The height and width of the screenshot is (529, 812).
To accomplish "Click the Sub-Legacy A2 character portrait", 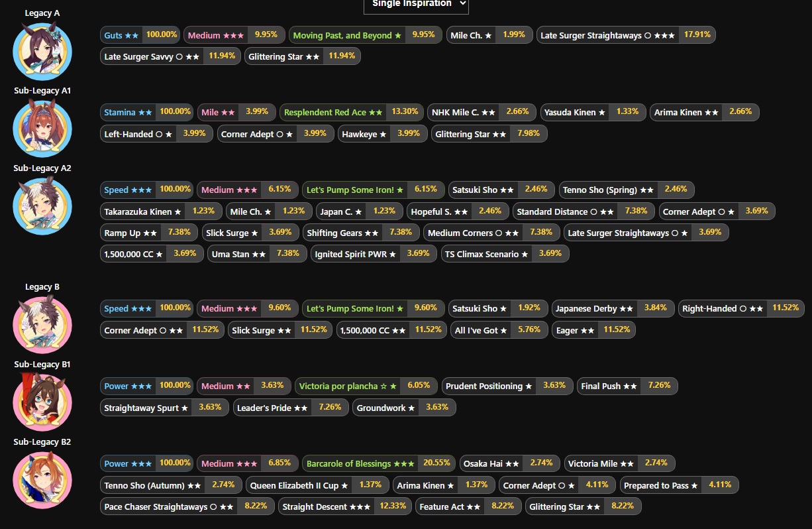I will [42, 206].
